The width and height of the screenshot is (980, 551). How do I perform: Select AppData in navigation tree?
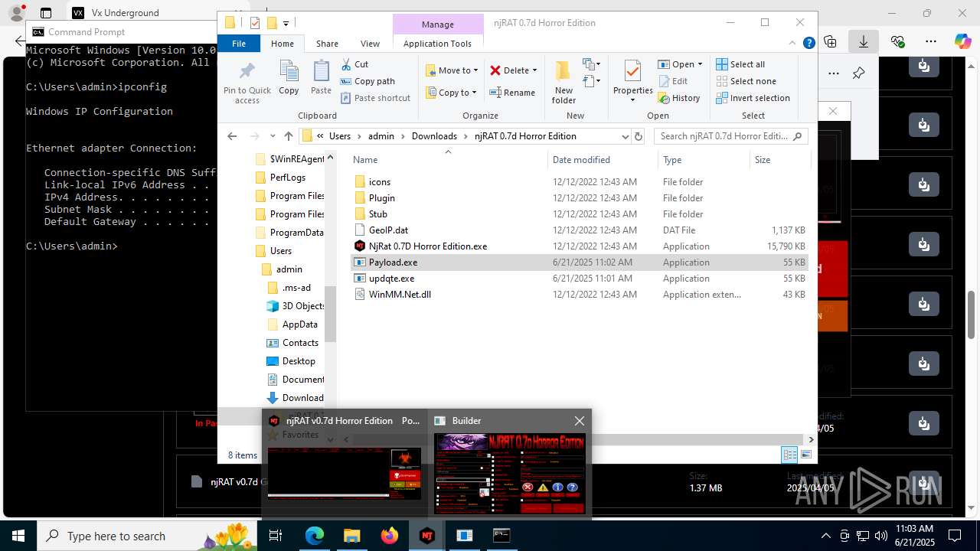click(299, 324)
